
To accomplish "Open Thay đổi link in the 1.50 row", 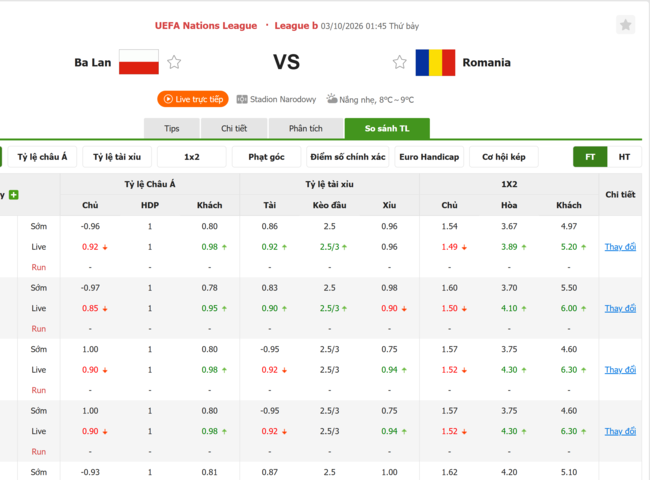I will [620, 308].
